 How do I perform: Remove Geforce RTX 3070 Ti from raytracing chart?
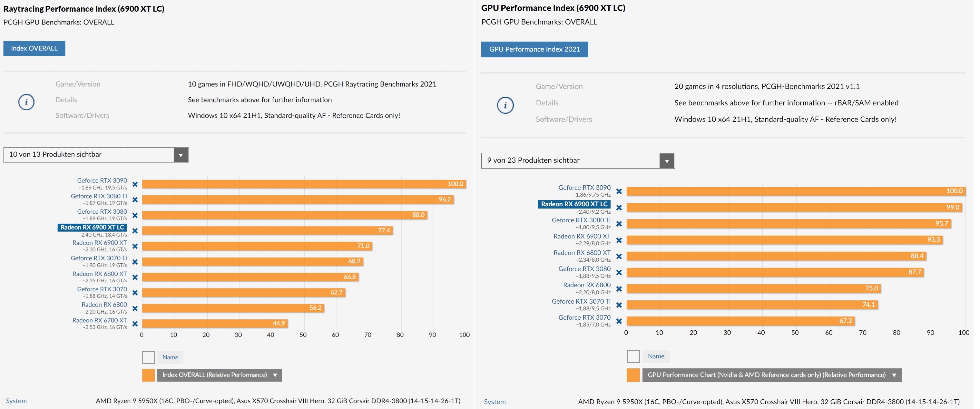point(135,262)
